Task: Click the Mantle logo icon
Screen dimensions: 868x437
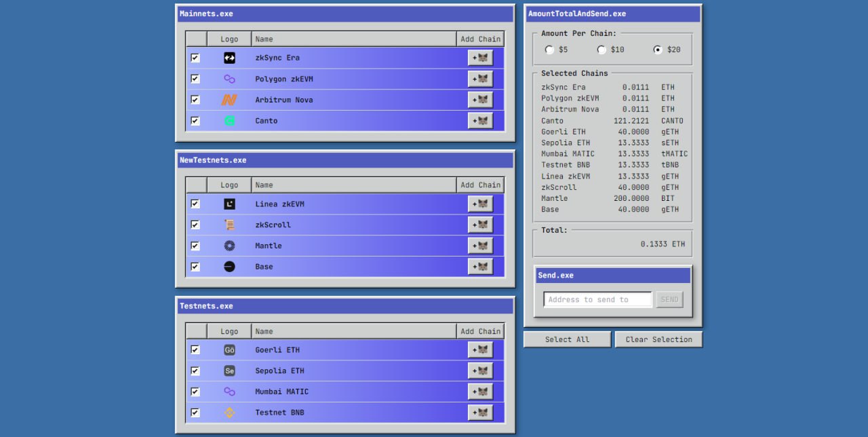Action: pyautogui.click(x=229, y=246)
